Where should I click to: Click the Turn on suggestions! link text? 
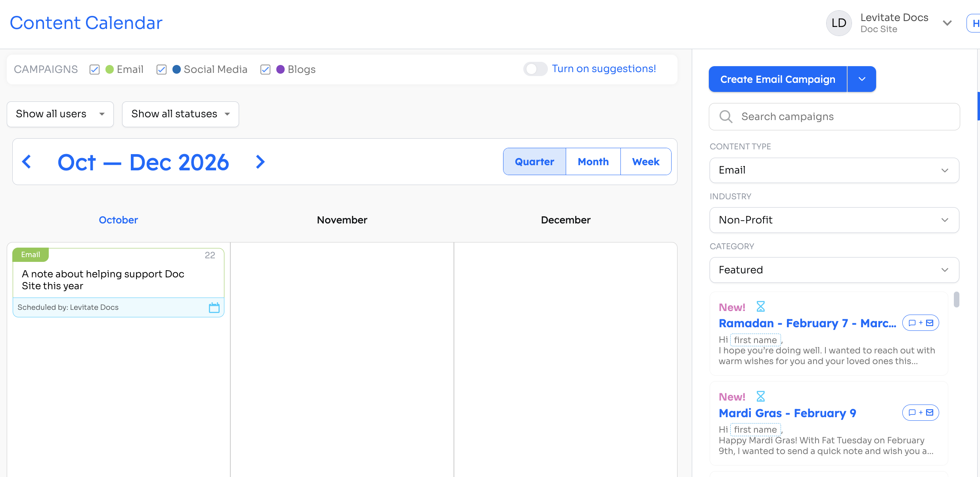coord(604,69)
